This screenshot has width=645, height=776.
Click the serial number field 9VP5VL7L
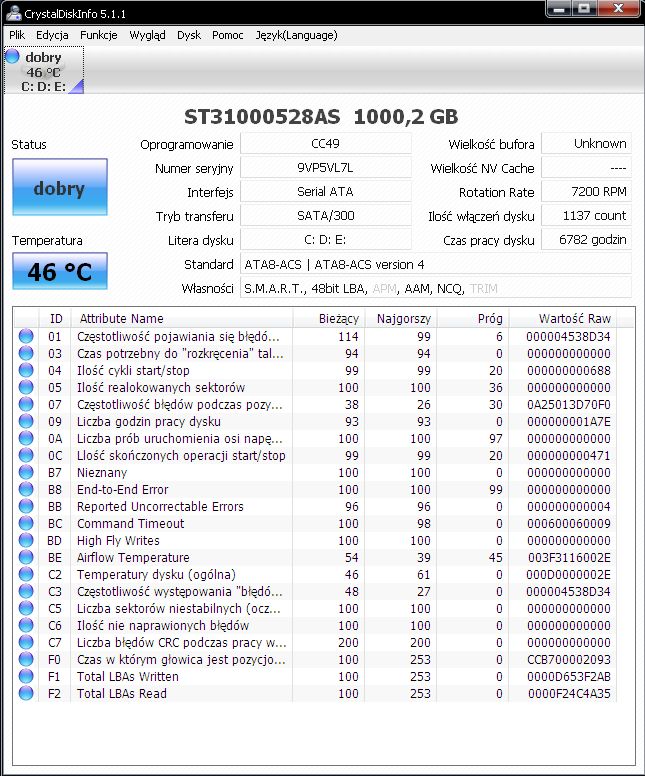pyautogui.click(x=326, y=168)
